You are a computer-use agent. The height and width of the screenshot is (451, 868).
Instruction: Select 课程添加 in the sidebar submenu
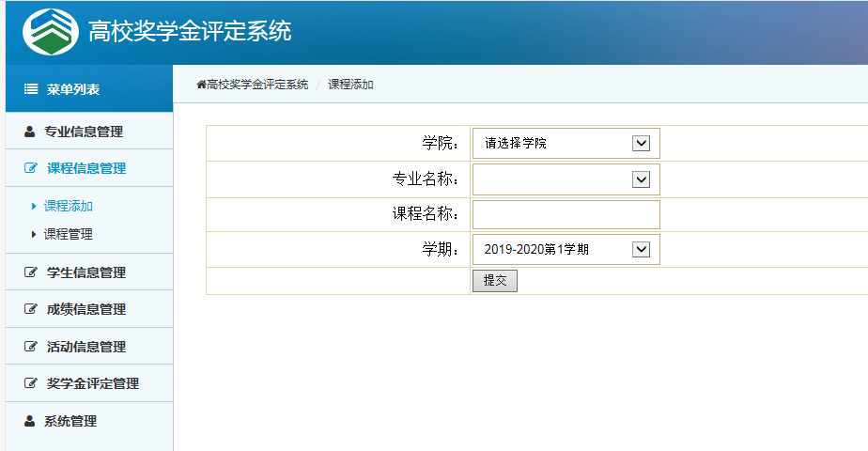[x=69, y=206]
